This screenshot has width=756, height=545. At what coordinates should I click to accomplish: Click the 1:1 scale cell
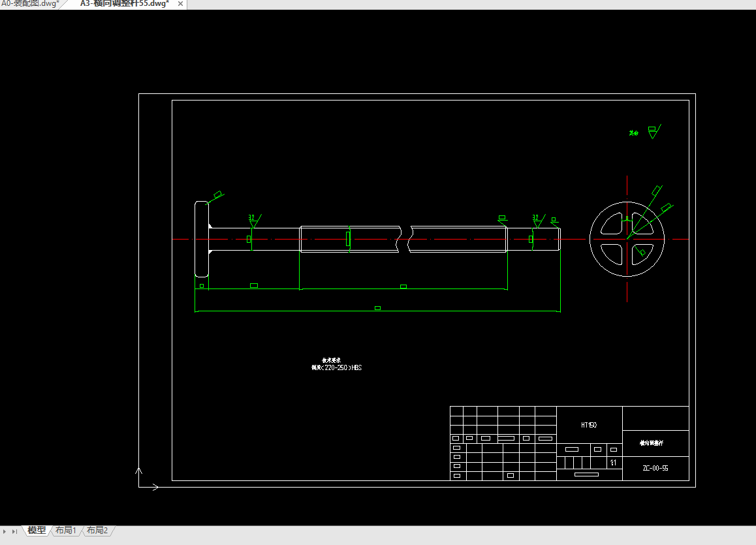pyautogui.click(x=613, y=463)
